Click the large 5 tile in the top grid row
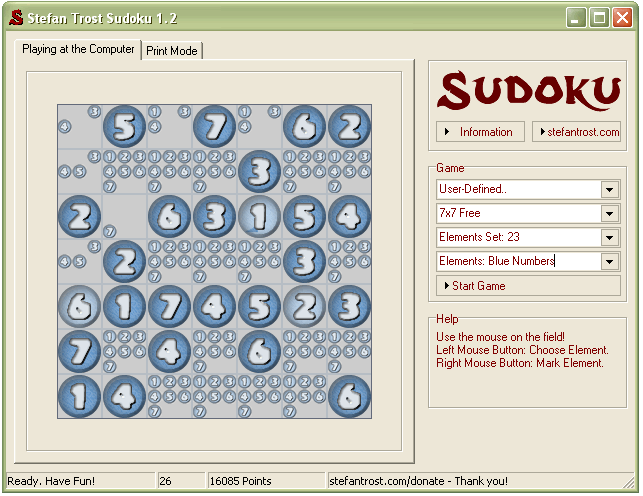Image resolution: width=643 pixels, height=496 pixels. click(x=125, y=126)
